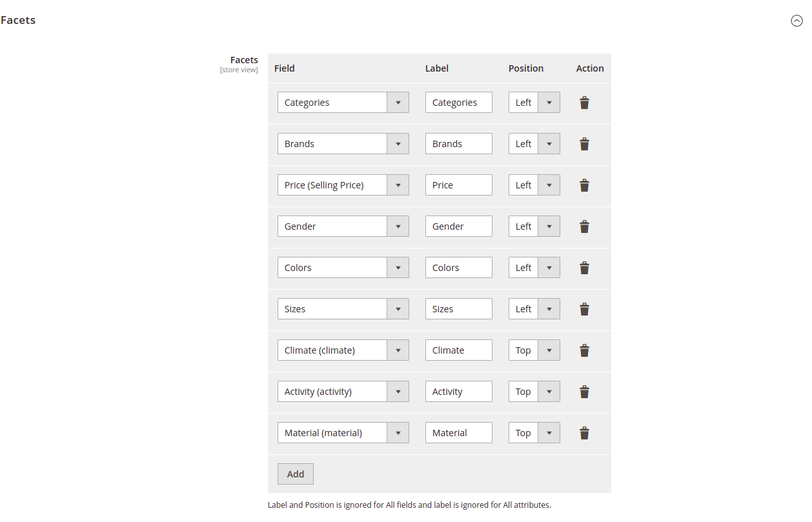Select the Activity label text box

coord(458,391)
